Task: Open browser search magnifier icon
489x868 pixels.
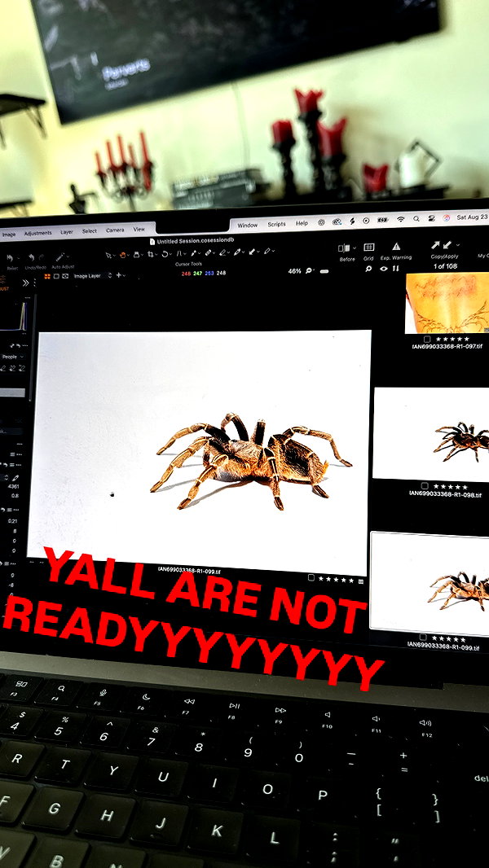Action: tap(368, 269)
